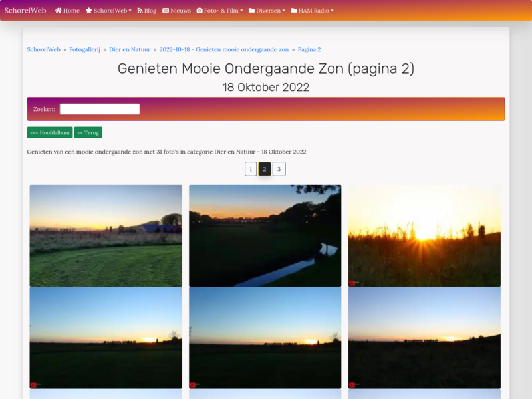532x399 pixels.
Task: Open the second-row right horizon photo
Action: point(424,338)
